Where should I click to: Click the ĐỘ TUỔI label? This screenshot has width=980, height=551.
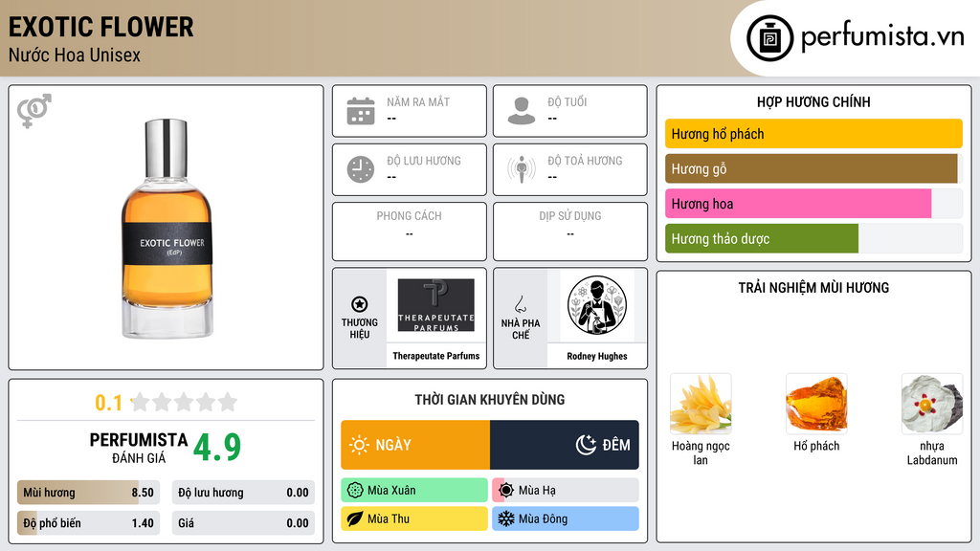pos(568,101)
